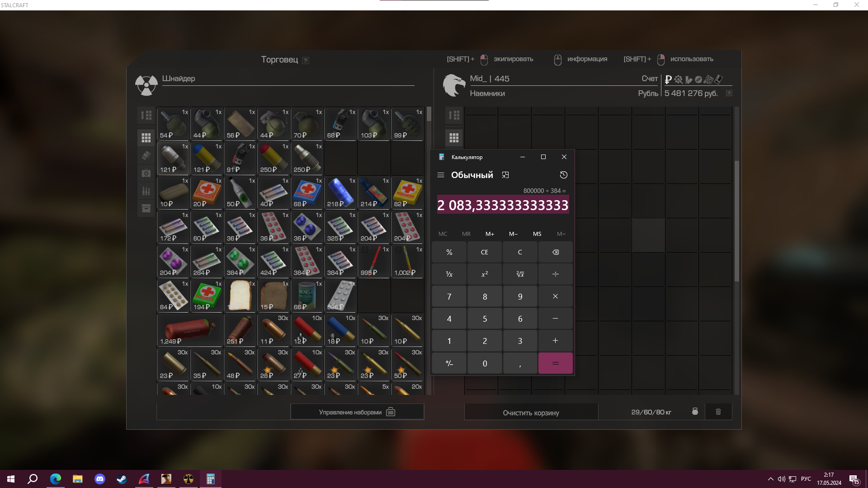
Task: Click digit 7 on the calculator
Action: [x=449, y=296]
